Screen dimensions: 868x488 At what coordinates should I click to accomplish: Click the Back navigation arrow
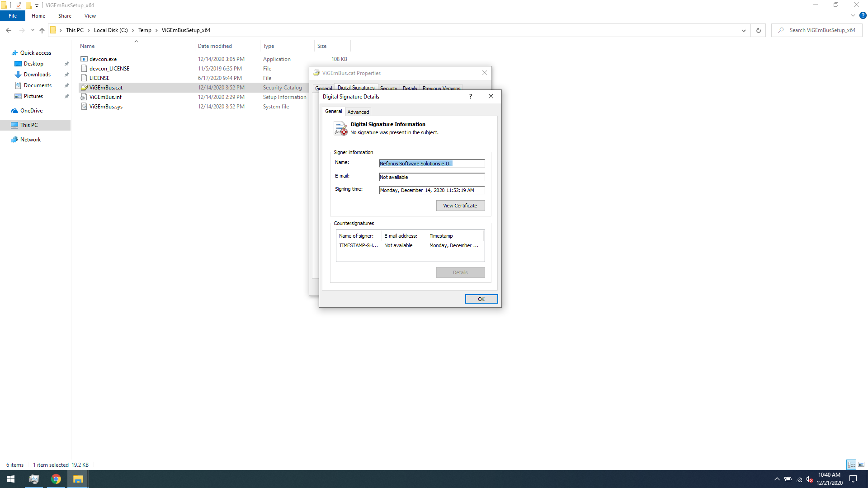[9, 30]
